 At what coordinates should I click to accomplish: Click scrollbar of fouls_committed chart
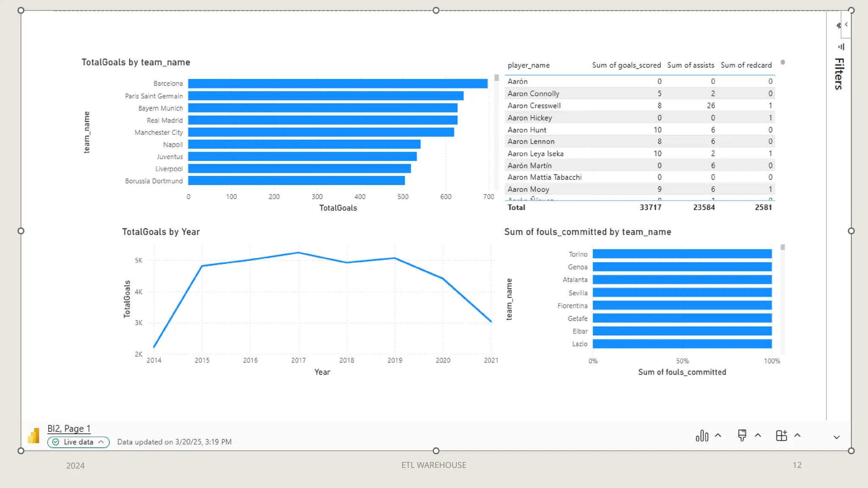[x=782, y=247]
